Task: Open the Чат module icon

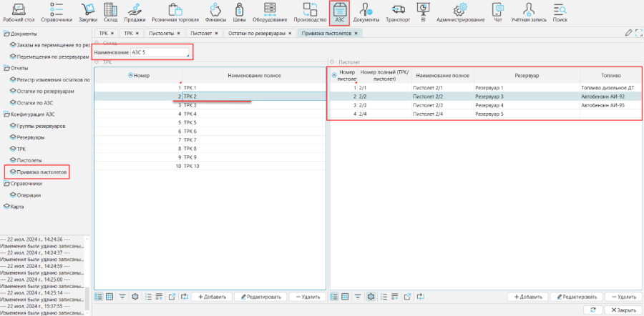Action: pyautogui.click(x=497, y=12)
